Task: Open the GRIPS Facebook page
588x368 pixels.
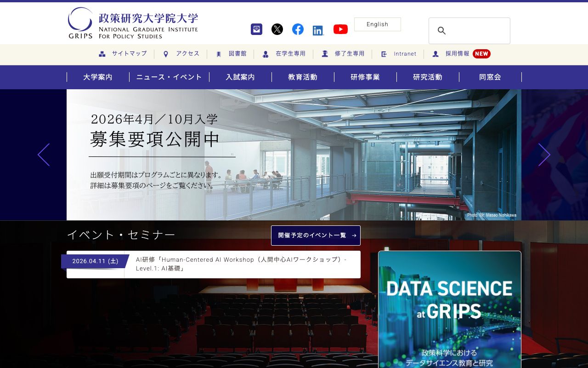Action: tap(298, 29)
